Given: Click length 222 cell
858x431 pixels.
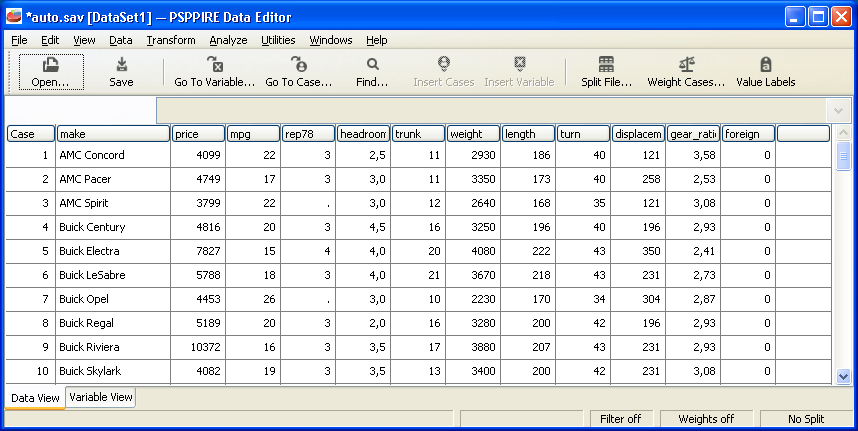Looking at the screenshot, I should (x=529, y=251).
